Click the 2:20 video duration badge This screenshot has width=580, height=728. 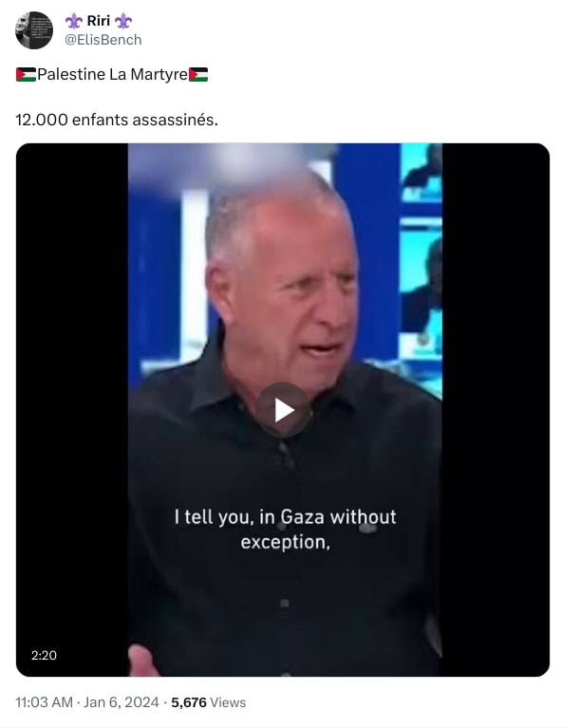44,655
